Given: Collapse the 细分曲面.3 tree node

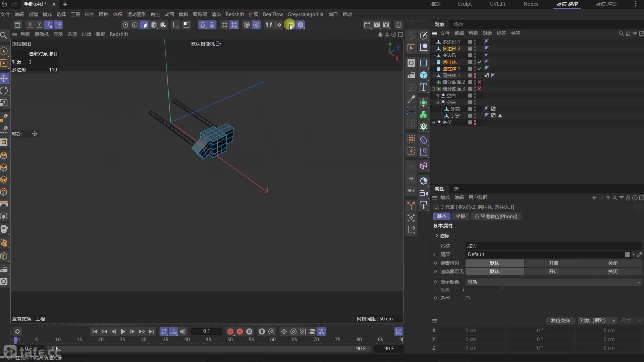Looking at the screenshot, I should [x=433, y=89].
